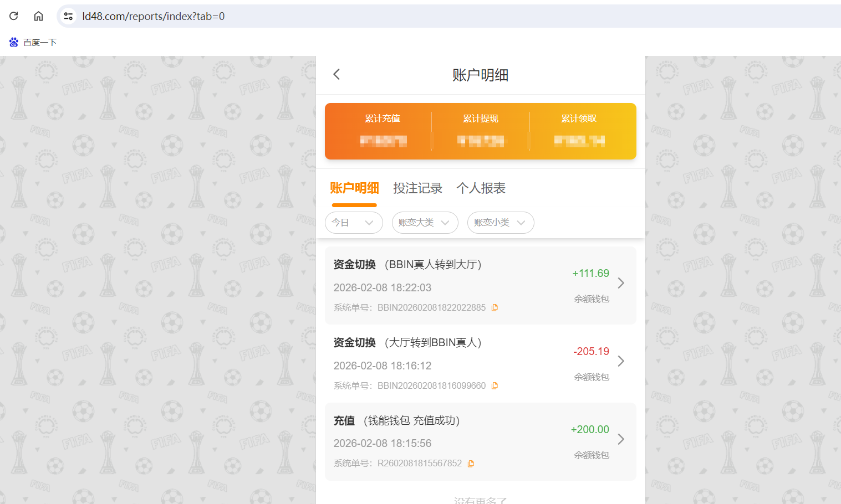This screenshot has width=841, height=504.
Task: Open the 百度一下 bookmark icon
Action: click(x=13, y=42)
